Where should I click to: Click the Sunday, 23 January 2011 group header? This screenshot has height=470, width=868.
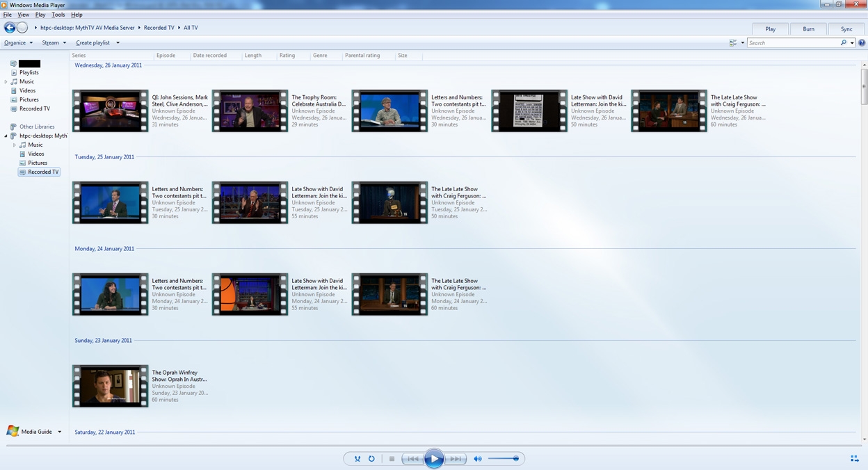tap(103, 341)
